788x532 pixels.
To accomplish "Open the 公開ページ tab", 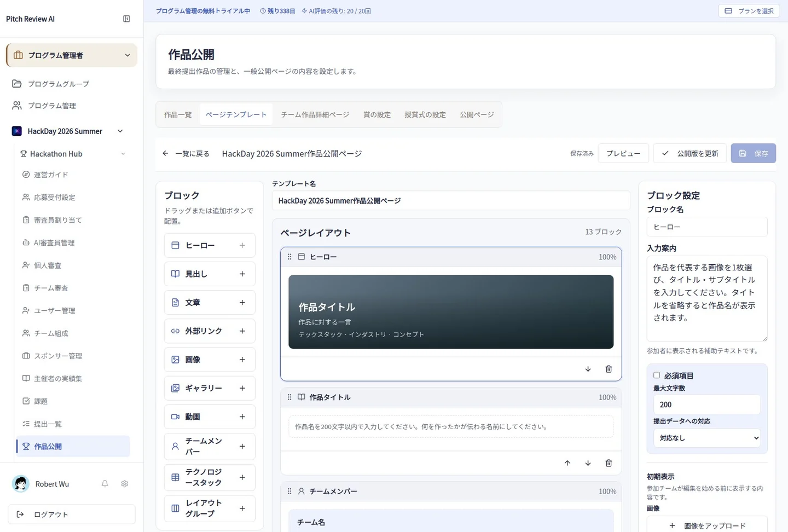I will click(477, 114).
